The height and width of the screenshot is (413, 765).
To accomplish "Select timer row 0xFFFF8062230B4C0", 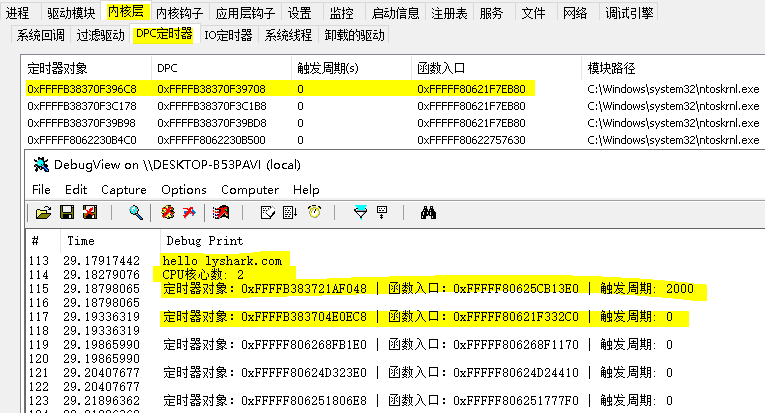I will [x=393, y=140].
